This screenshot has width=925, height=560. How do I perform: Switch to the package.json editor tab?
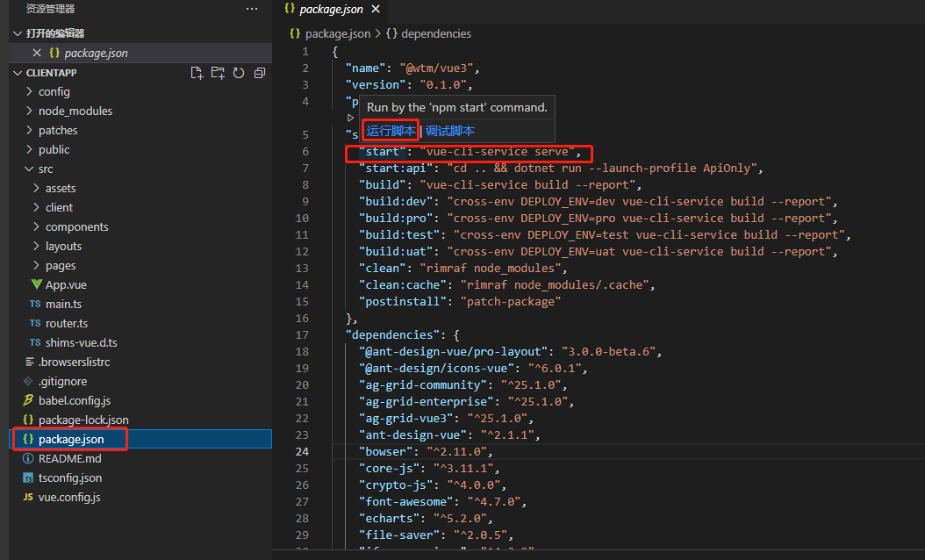(x=332, y=10)
